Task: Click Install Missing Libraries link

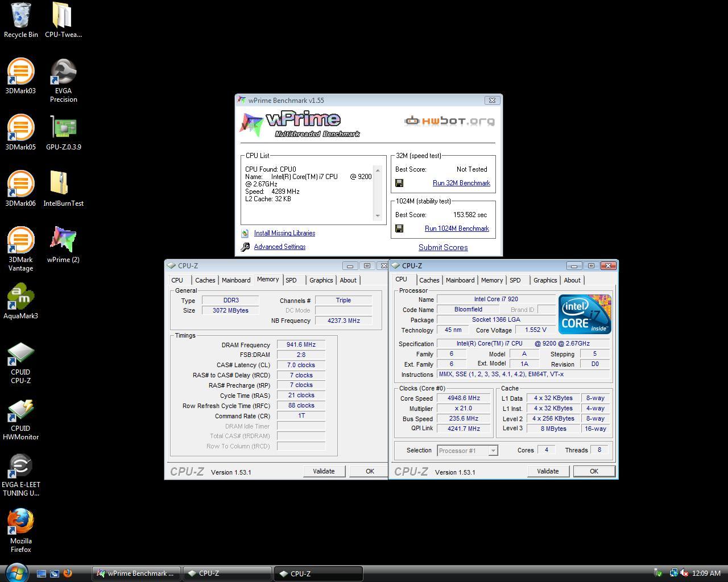Action: point(284,233)
